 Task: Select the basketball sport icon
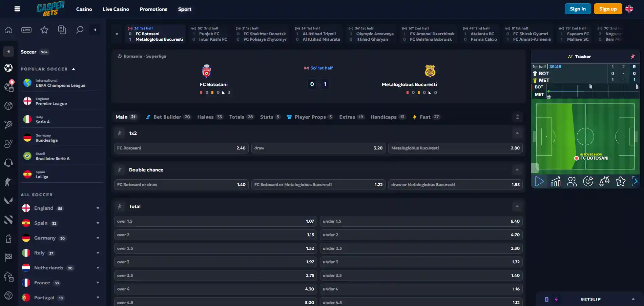(x=8, y=106)
